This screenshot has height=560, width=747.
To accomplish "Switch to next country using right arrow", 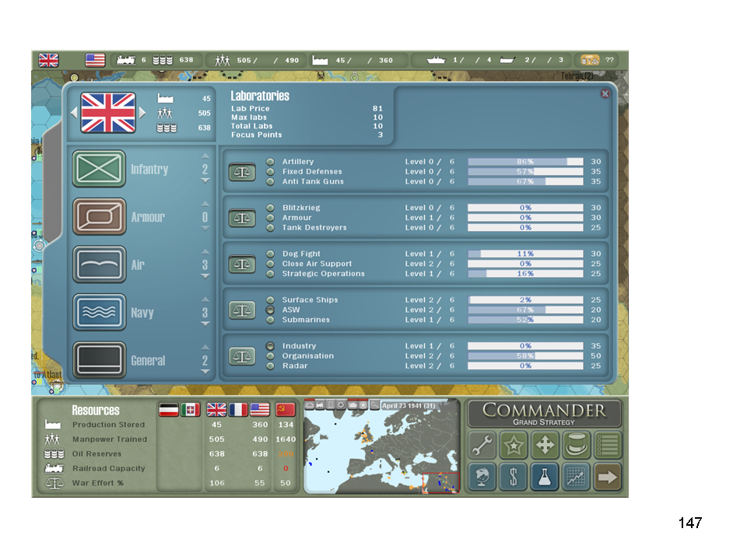I will pyautogui.click(x=142, y=113).
